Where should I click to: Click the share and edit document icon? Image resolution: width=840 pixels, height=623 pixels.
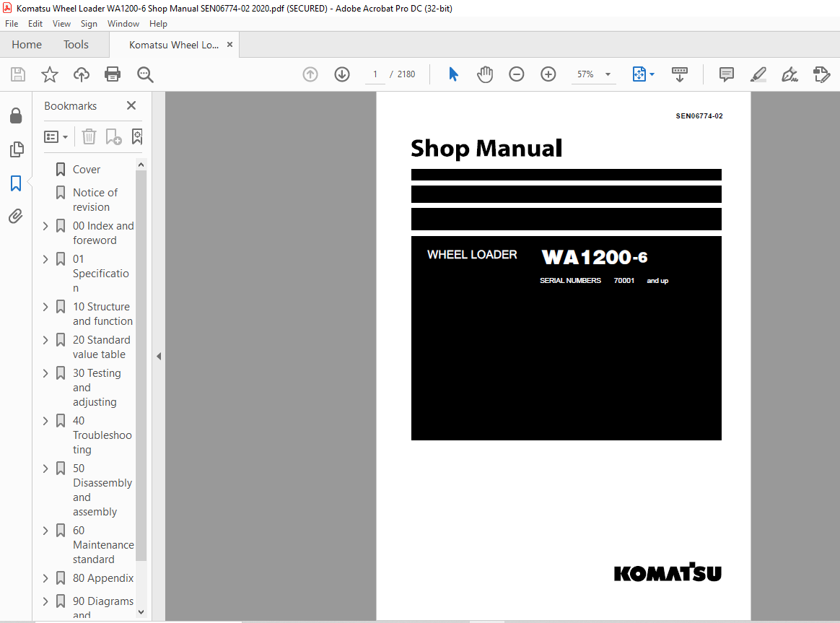[821, 74]
